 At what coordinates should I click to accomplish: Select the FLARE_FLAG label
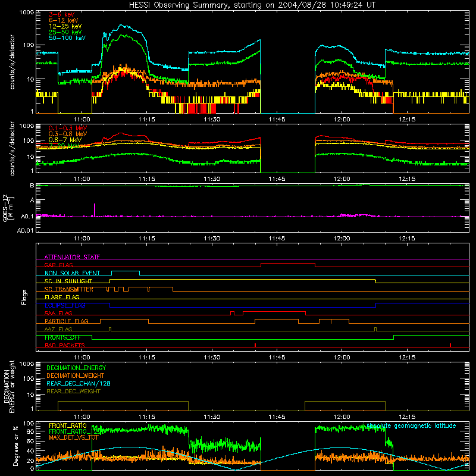point(62,297)
